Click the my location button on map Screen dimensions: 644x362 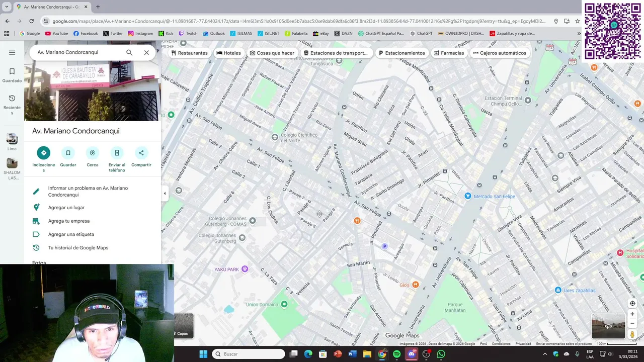point(632,303)
